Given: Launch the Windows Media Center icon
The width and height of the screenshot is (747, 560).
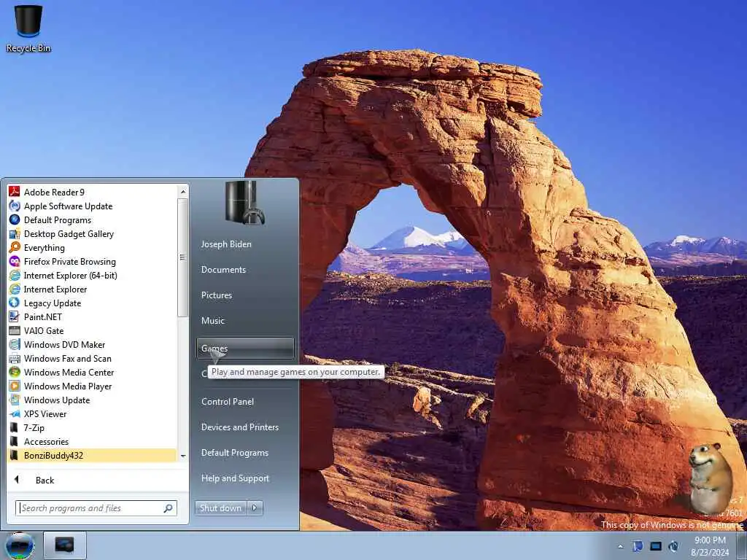Looking at the screenshot, I should (15, 372).
